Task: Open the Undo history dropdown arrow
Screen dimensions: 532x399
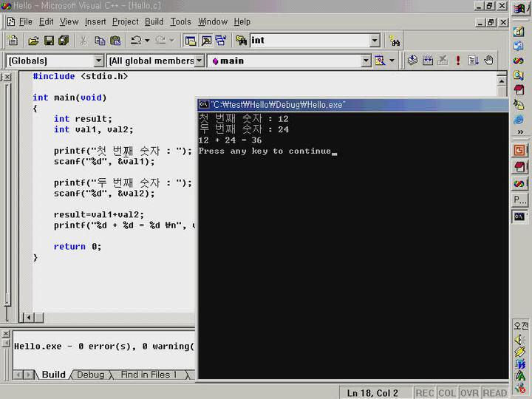Action: tap(147, 41)
